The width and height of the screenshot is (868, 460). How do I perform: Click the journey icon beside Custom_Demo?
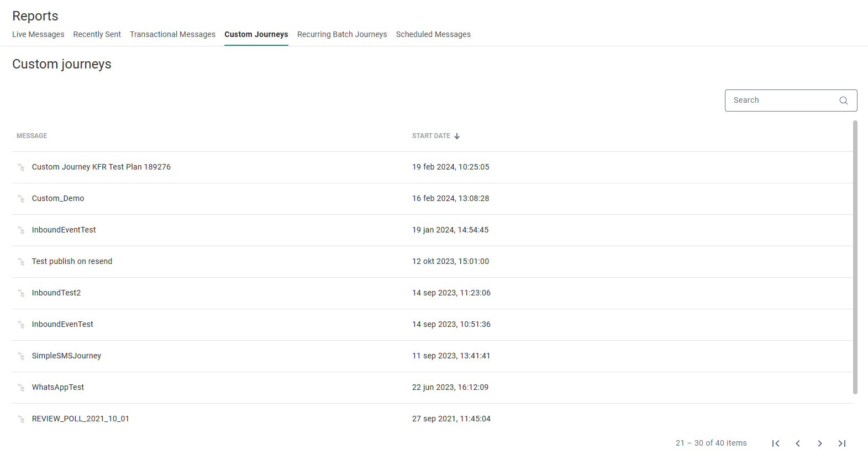21,199
